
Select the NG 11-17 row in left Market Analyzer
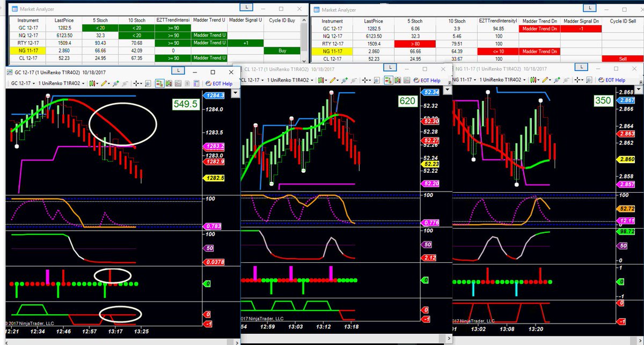[156, 50]
